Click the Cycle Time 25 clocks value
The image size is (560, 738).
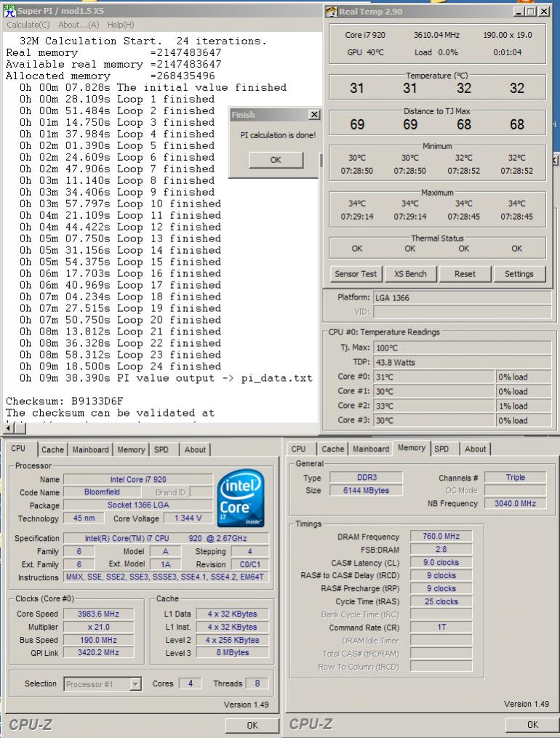pos(441,601)
